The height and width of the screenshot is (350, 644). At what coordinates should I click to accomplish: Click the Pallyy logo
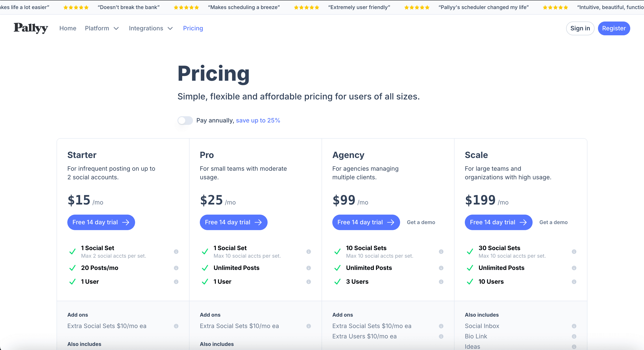31,28
